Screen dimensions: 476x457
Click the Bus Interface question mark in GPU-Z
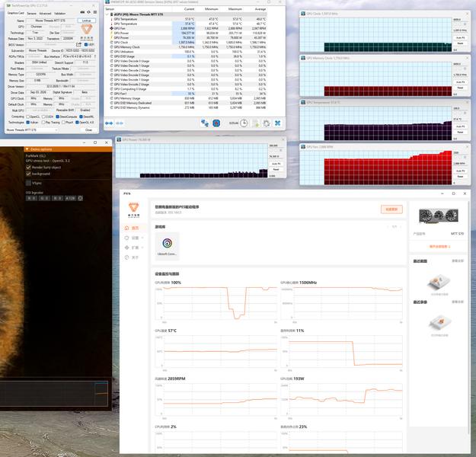coord(95,56)
